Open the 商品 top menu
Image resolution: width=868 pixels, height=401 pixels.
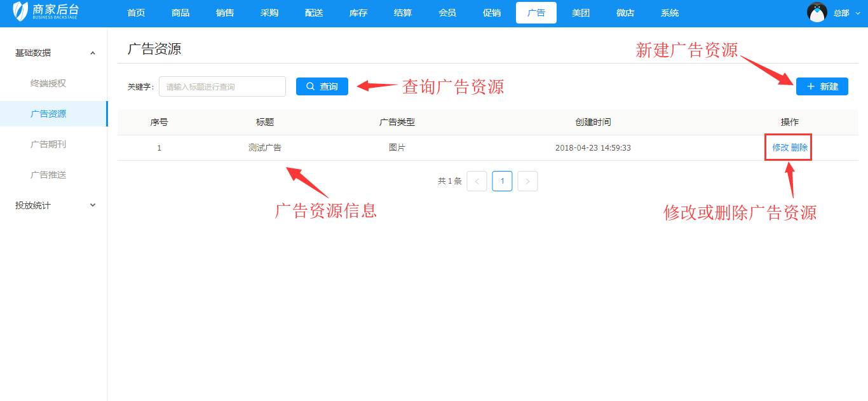[x=180, y=13]
